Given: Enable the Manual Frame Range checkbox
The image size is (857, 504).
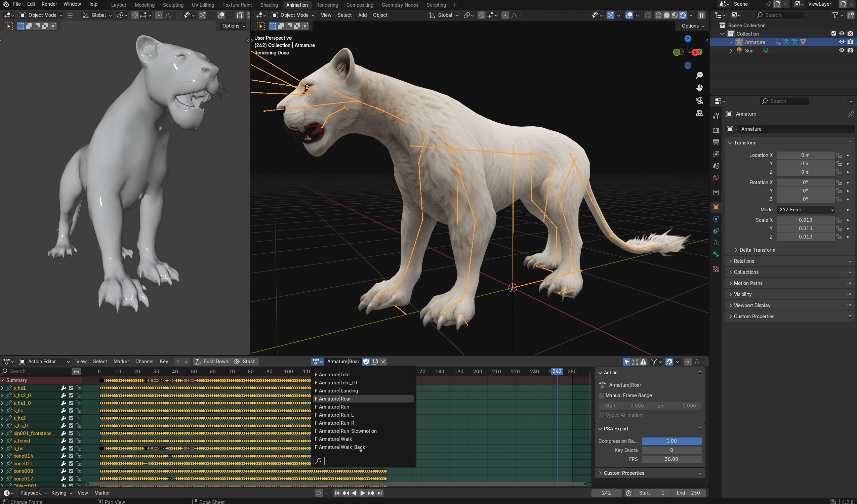Looking at the screenshot, I should pyautogui.click(x=601, y=395).
